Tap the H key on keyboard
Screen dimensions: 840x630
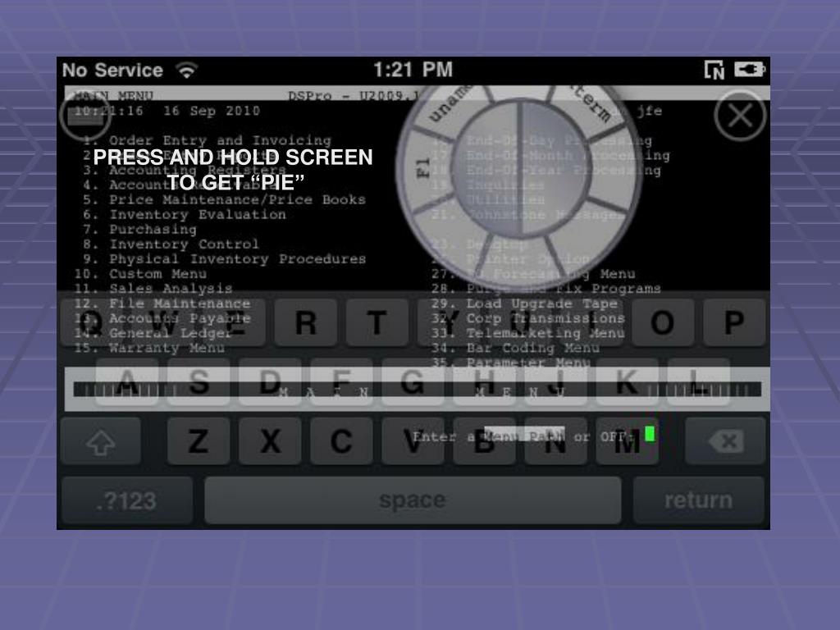[x=484, y=382]
